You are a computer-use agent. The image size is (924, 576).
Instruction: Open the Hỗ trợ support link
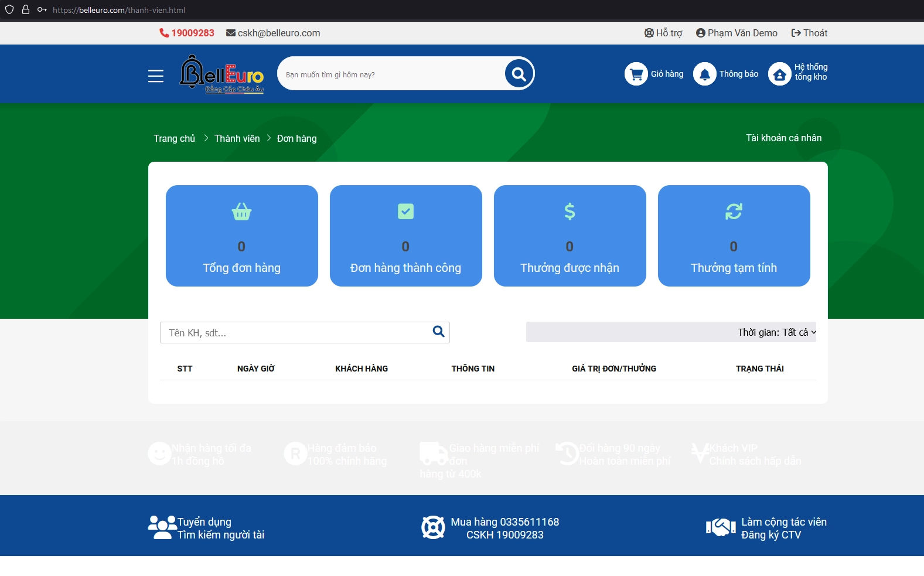(x=663, y=33)
